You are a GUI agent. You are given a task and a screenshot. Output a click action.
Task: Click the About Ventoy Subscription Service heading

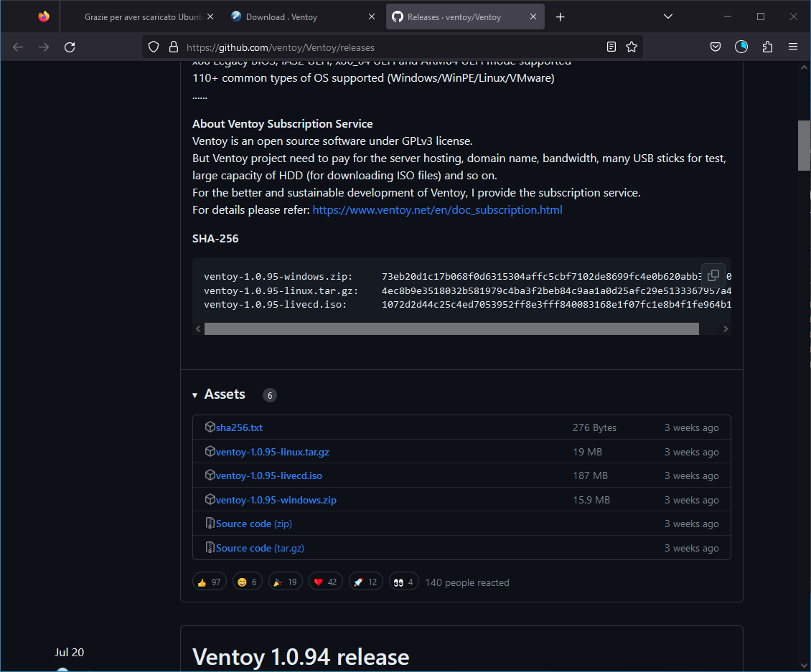coord(282,123)
